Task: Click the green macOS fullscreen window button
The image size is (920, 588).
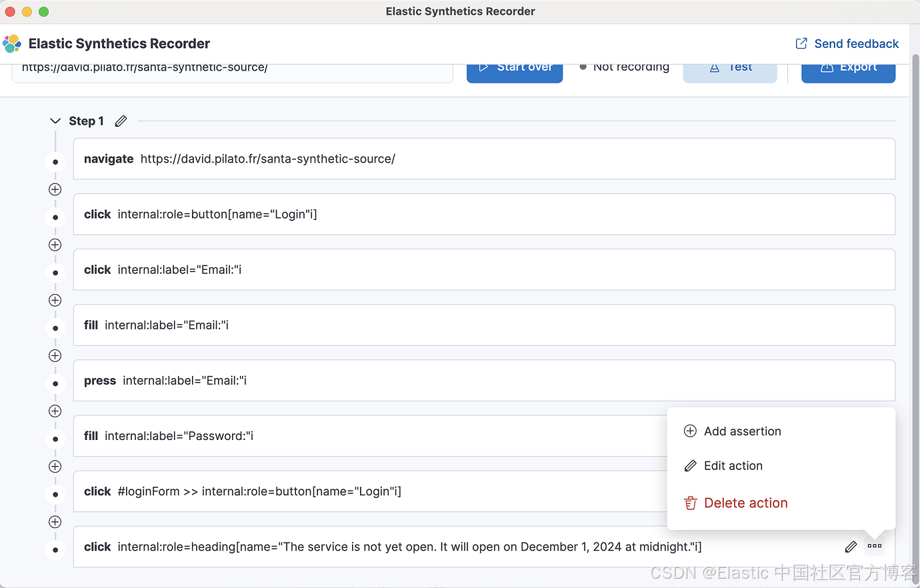Action: point(43,11)
